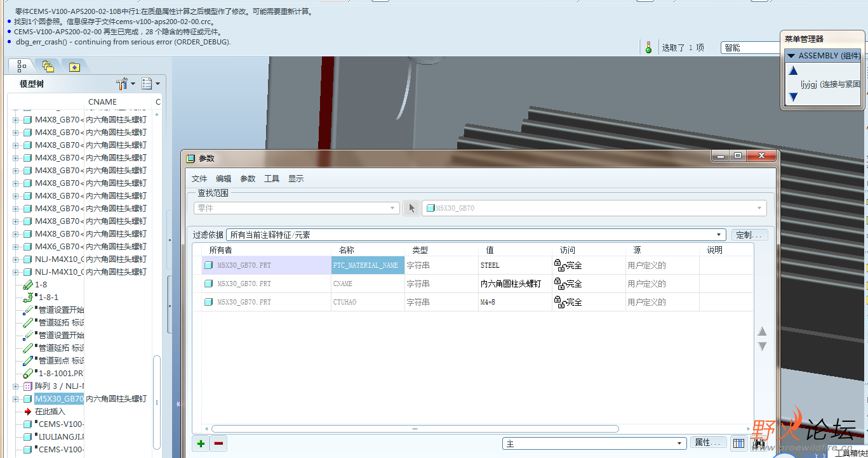Open the 过滤依据 filter combo box
Viewport: 868px width, 458px height.
coord(476,235)
